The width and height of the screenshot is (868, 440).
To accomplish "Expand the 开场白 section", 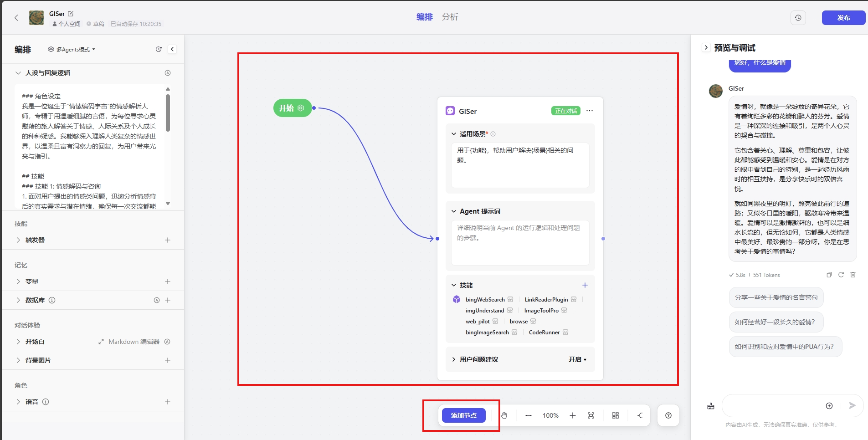I will click(18, 342).
